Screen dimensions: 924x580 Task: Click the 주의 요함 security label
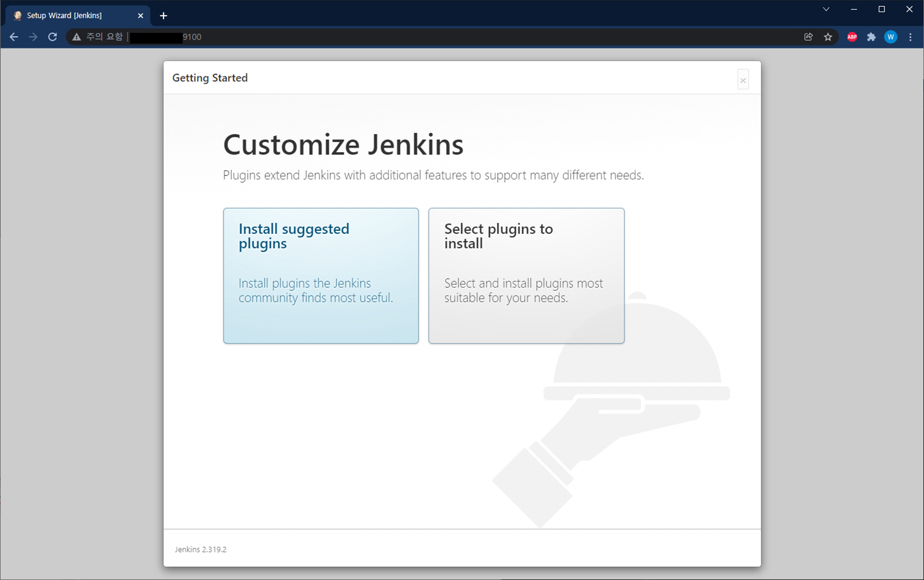coord(104,37)
